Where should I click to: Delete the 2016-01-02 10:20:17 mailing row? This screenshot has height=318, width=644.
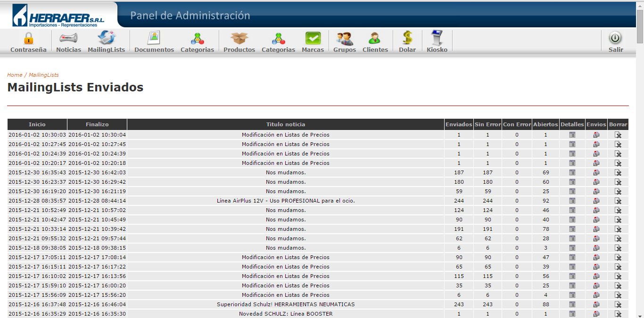pyautogui.click(x=618, y=163)
